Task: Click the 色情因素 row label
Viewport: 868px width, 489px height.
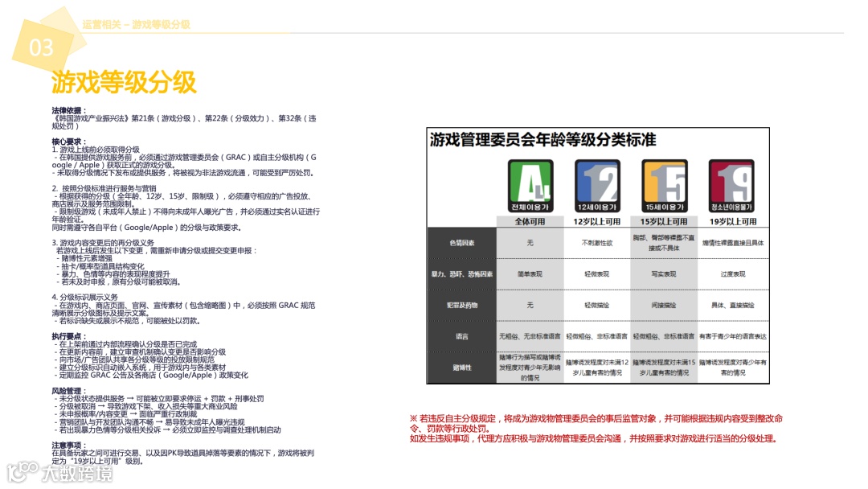Action: point(462,243)
